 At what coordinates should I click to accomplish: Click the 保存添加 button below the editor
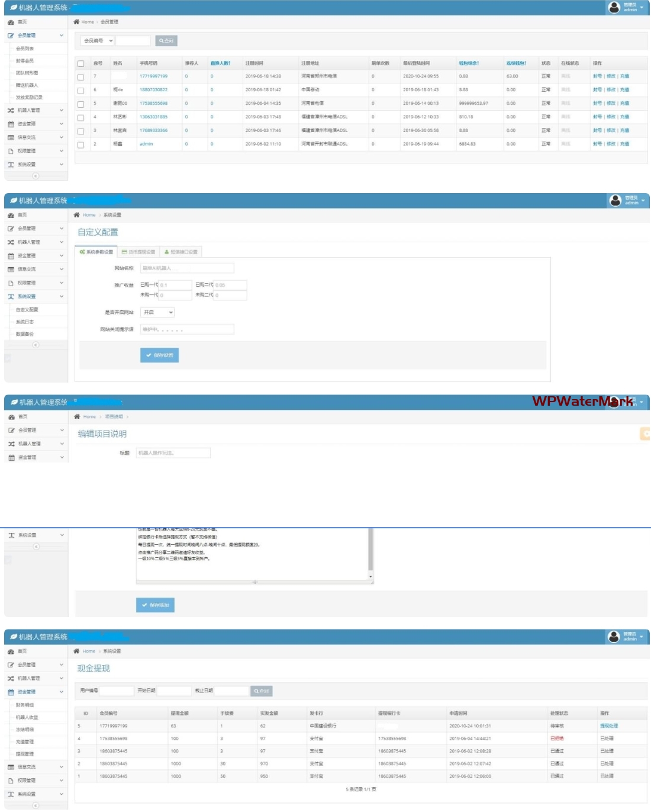(x=155, y=605)
